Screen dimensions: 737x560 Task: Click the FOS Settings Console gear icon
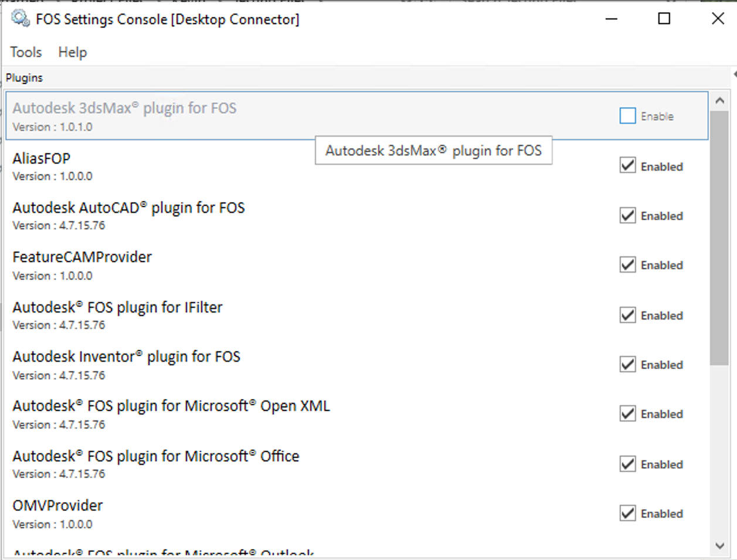pos(21,19)
